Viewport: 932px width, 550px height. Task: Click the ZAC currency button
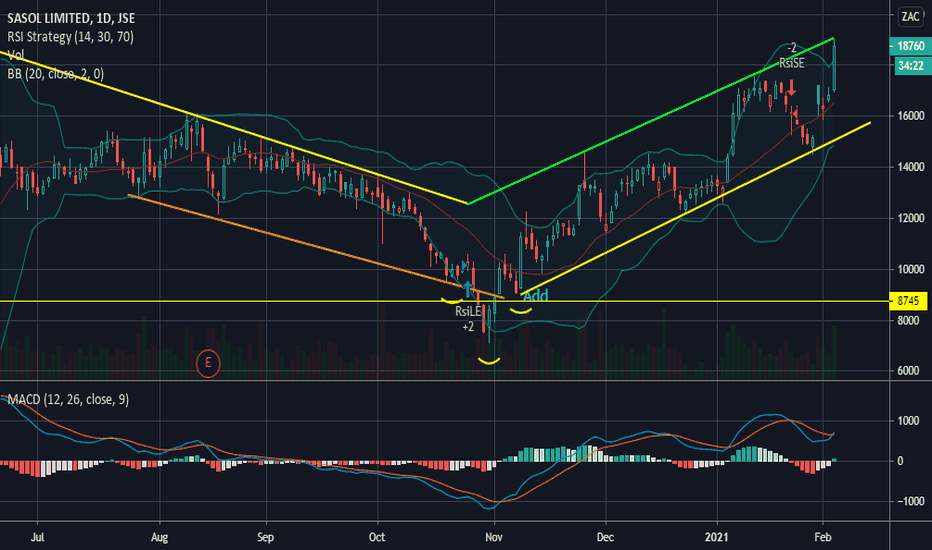coord(910,17)
